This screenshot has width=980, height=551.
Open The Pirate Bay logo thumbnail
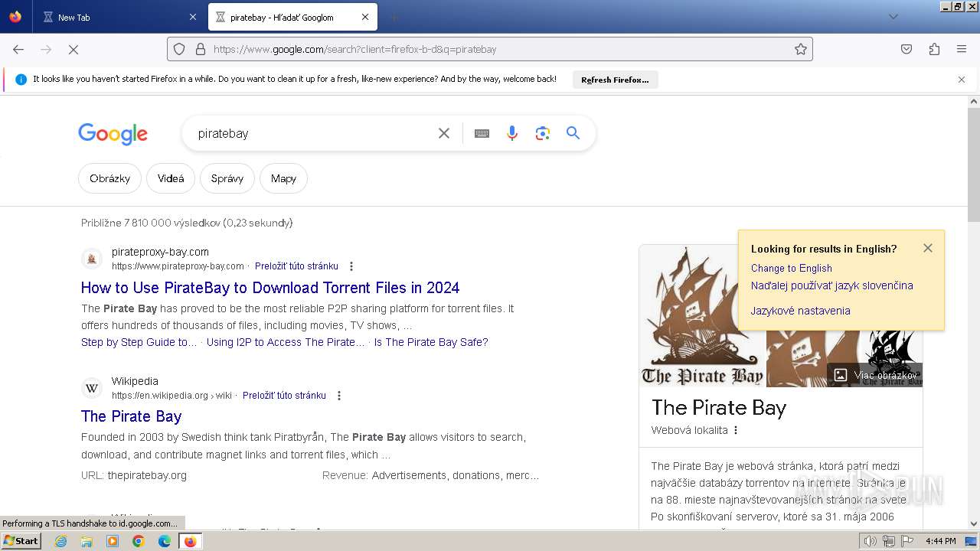[702, 316]
